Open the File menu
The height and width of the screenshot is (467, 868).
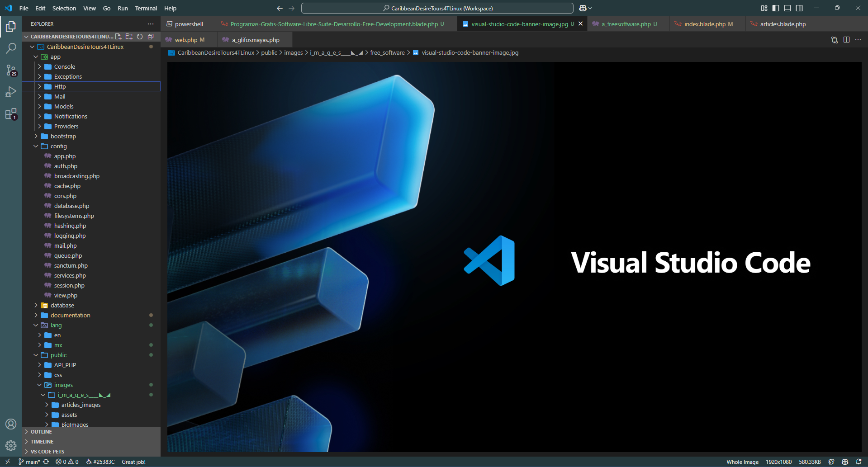point(24,8)
